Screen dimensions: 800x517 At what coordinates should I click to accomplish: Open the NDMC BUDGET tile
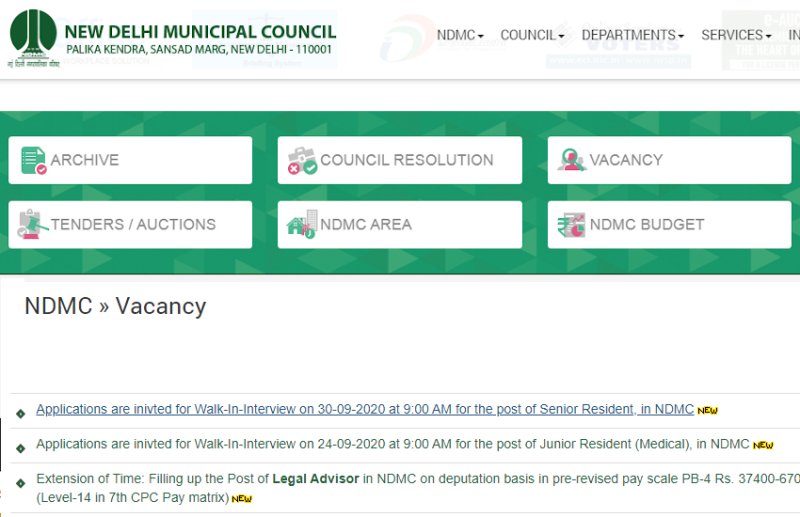pos(669,225)
